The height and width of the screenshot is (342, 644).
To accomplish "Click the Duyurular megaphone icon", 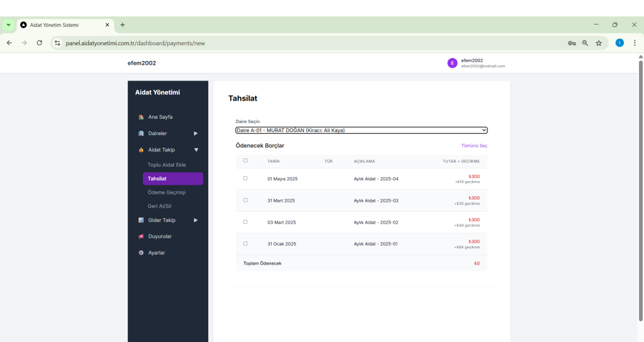I will point(141,236).
